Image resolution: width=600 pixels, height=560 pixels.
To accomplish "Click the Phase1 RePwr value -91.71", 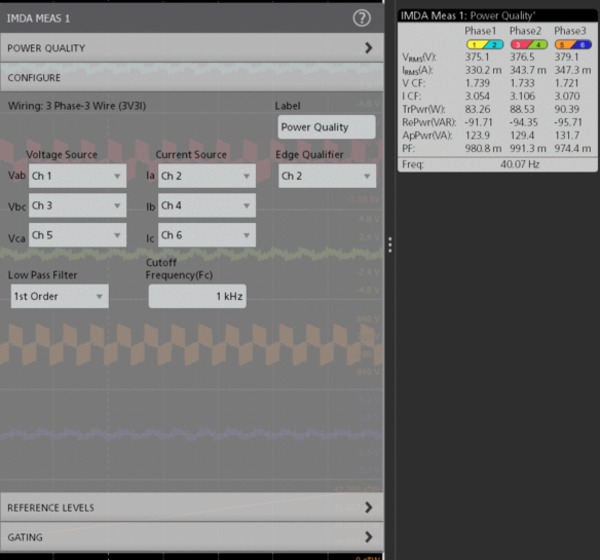I will [x=478, y=122].
